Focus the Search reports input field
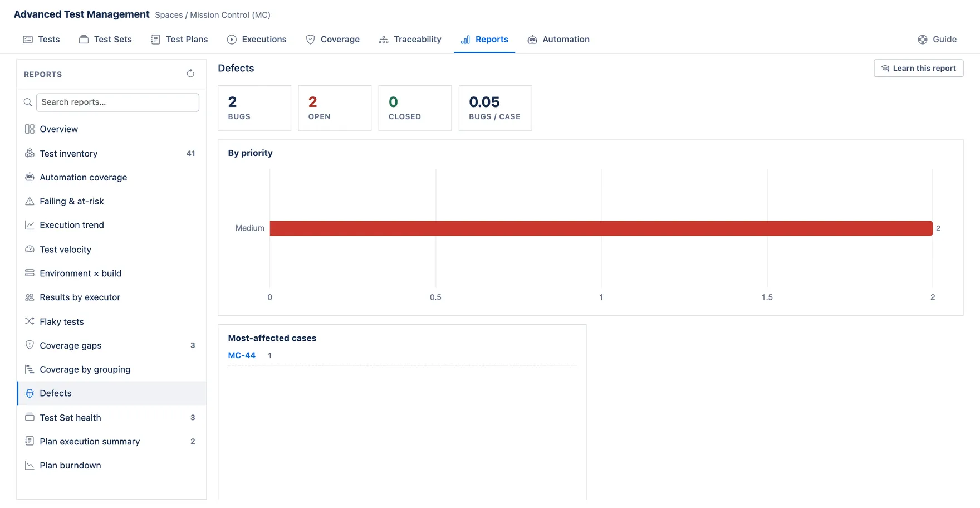 click(x=117, y=102)
